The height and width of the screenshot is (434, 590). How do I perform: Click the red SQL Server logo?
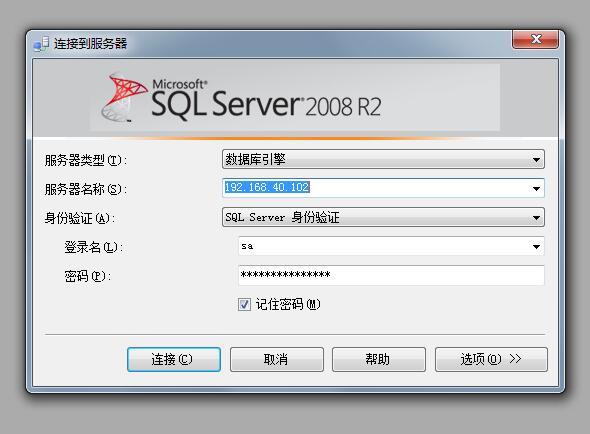[124, 97]
